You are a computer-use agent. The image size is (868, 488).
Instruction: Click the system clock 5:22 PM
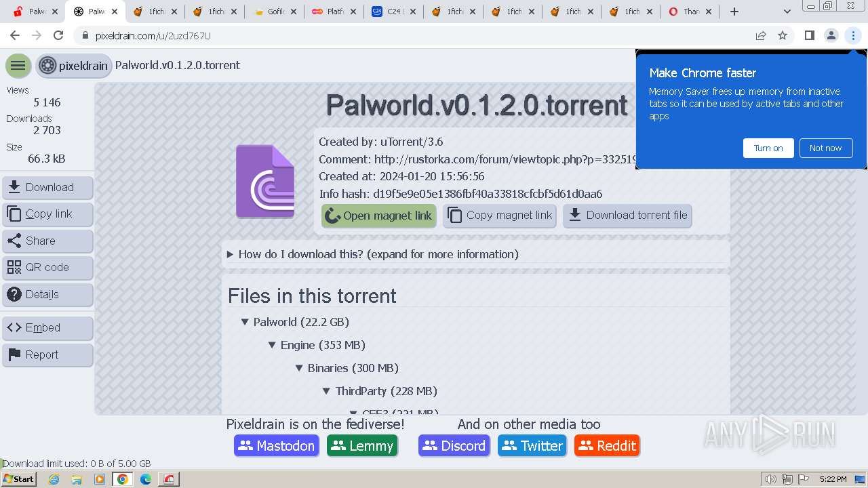tap(833, 479)
